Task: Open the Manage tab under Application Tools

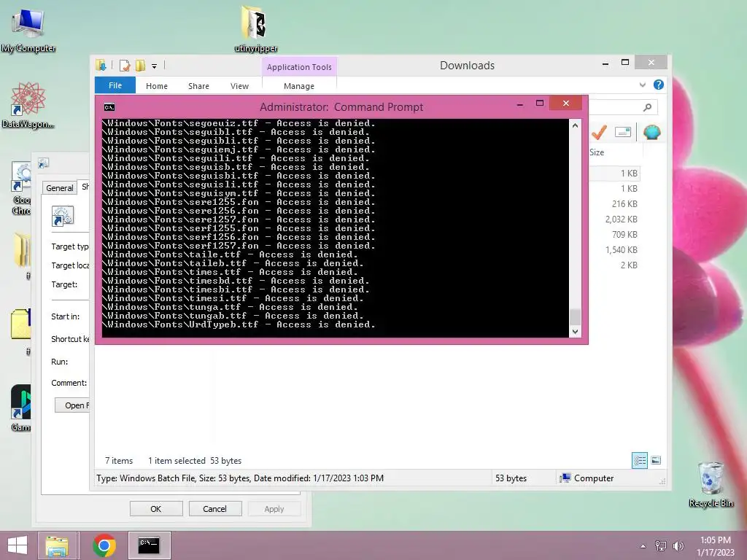Action: (298, 86)
